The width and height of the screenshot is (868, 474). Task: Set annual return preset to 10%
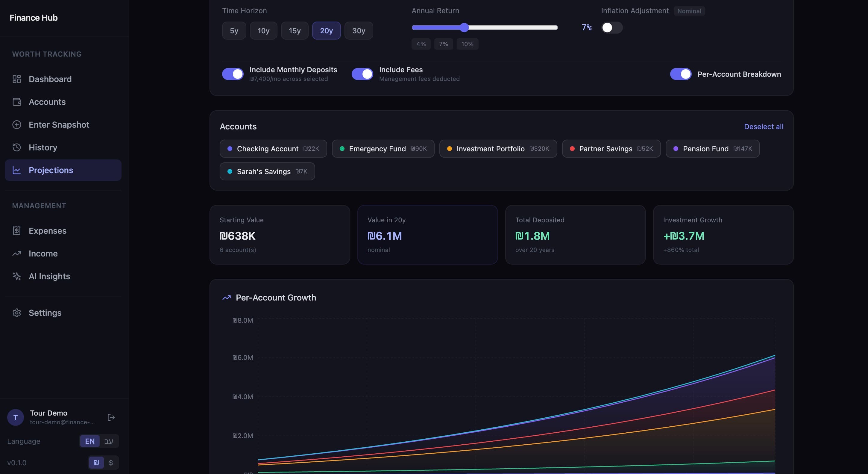coord(467,44)
